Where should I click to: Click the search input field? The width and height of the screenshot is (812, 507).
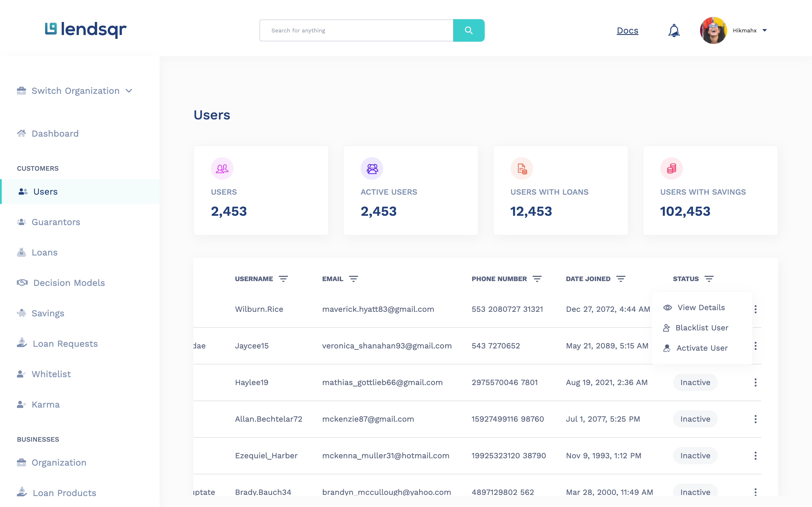(x=357, y=30)
